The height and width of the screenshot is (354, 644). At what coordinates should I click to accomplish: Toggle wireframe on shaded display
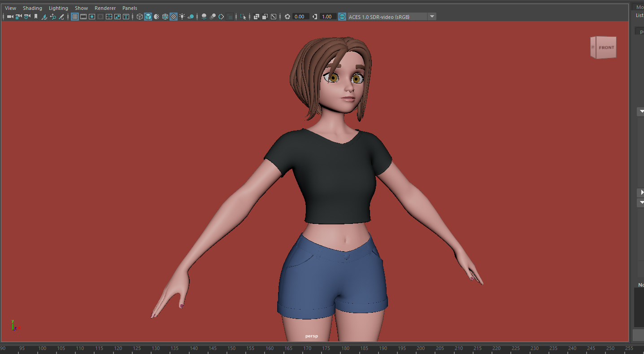164,17
